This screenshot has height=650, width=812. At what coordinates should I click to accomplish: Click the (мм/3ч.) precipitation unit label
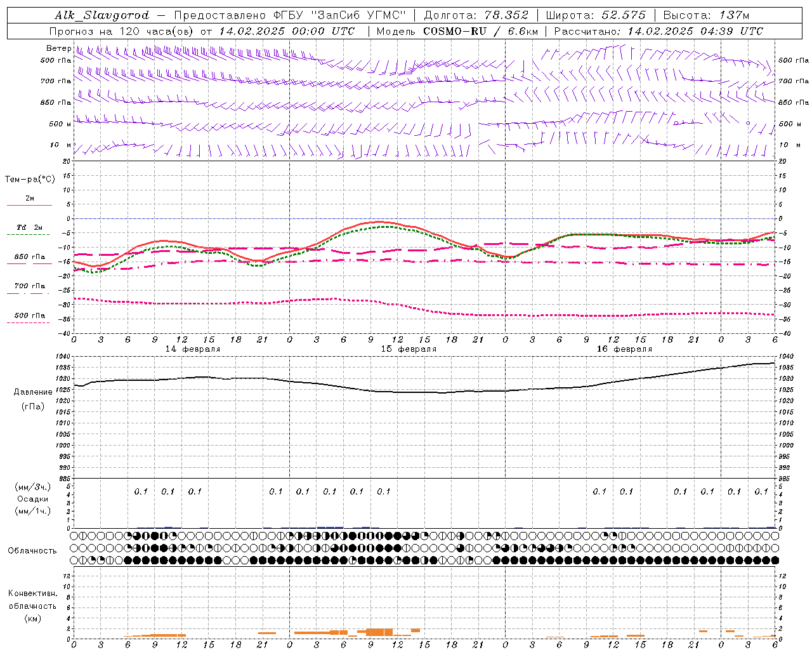coord(33,487)
